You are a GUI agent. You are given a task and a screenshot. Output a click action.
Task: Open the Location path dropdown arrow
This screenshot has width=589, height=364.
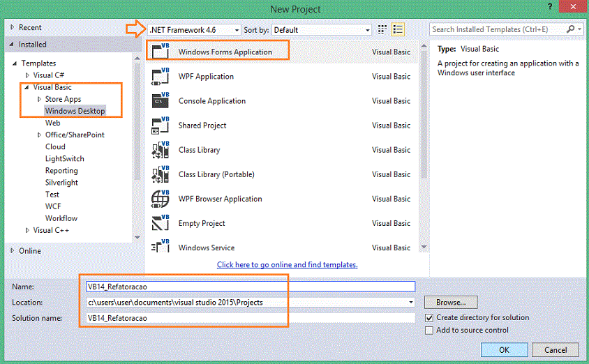410,302
